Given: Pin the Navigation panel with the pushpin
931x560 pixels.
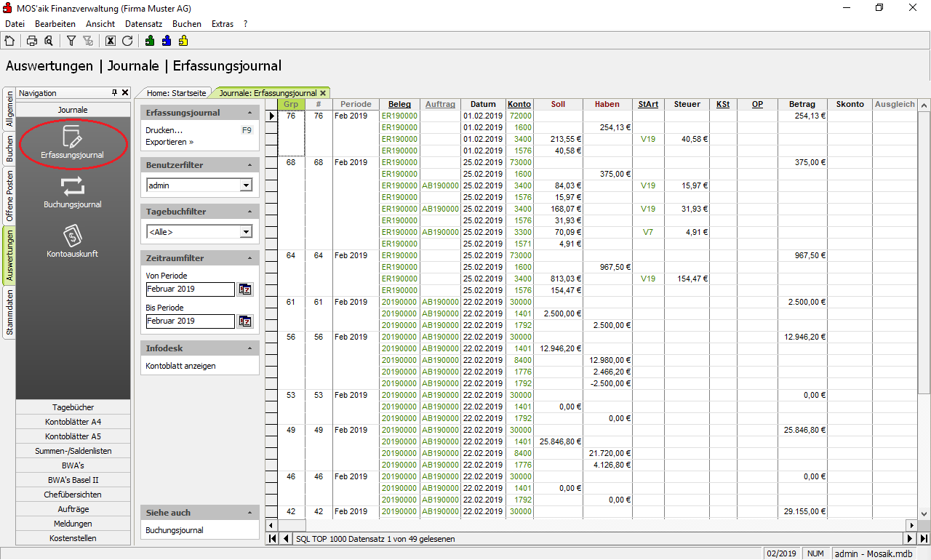Looking at the screenshot, I should tap(114, 93).
